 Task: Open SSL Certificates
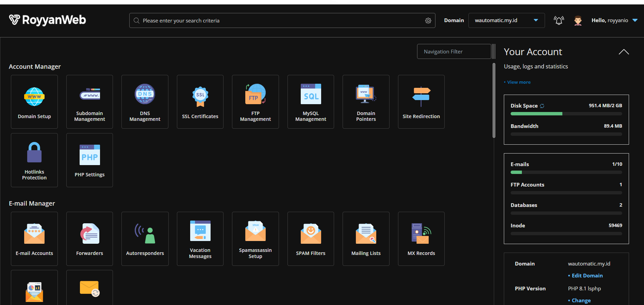click(200, 102)
